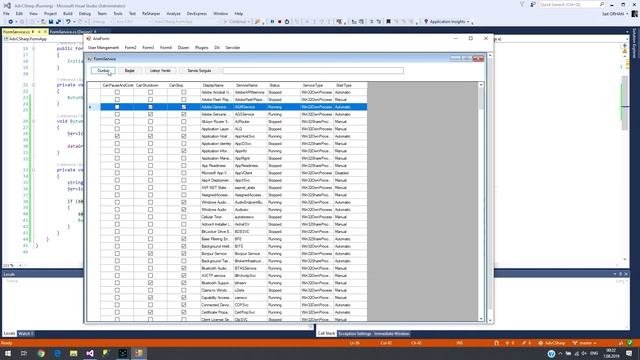Click the data grid vertical scrollbar down arrow
The height and width of the screenshot is (360, 640).
(481, 319)
